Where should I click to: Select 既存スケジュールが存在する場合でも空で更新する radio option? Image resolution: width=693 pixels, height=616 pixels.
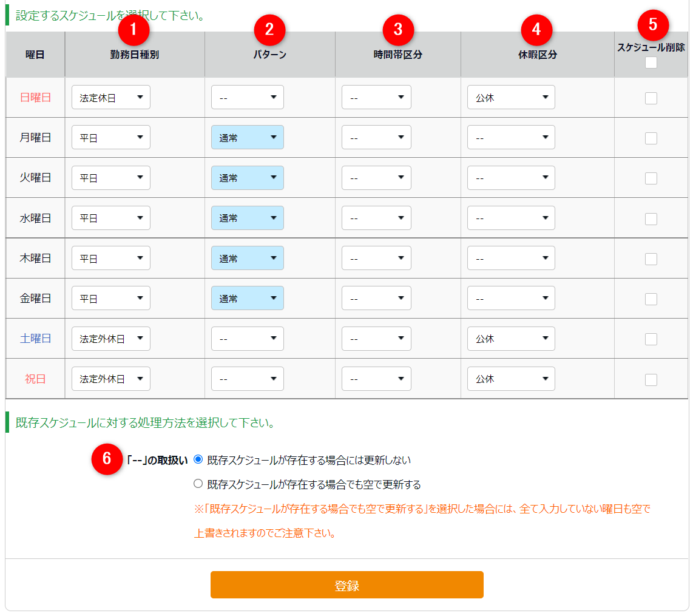click(x=198, y=484)
